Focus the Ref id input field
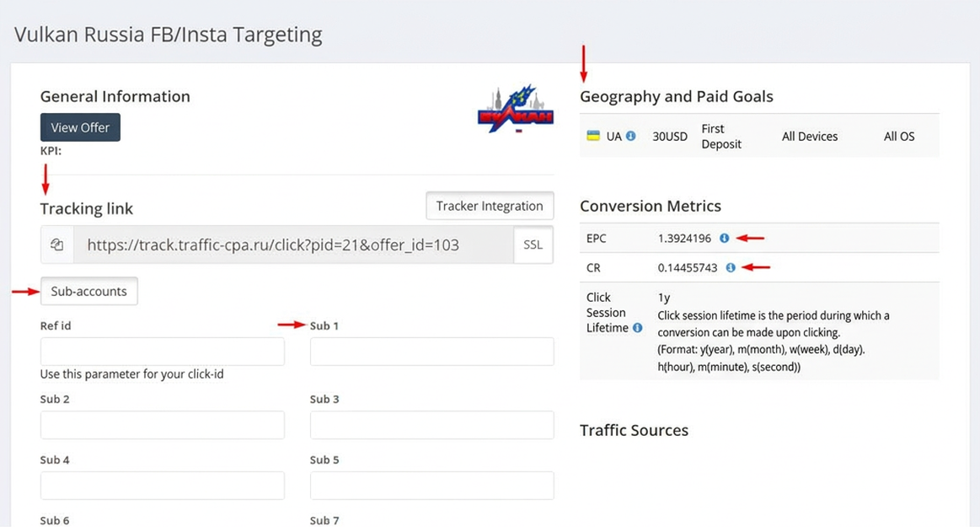The height and width of the screenshot is (527, 980). click(163, 352)
